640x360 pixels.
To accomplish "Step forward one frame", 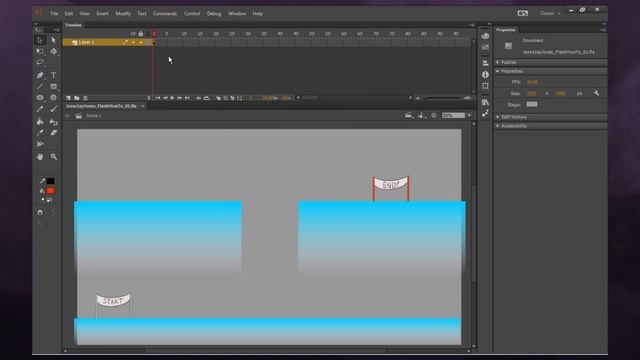I will pos(180,98).
